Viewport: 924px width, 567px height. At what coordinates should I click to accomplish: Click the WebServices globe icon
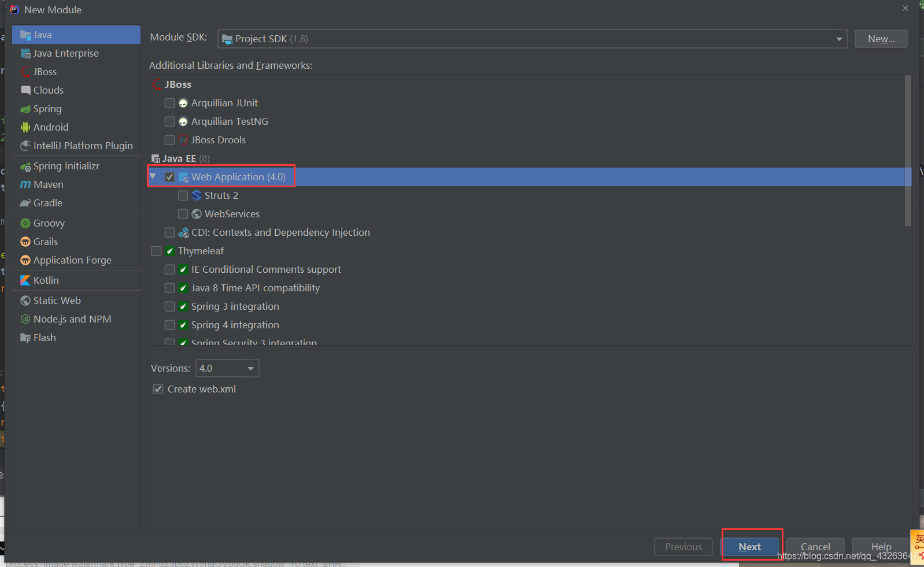197,214
